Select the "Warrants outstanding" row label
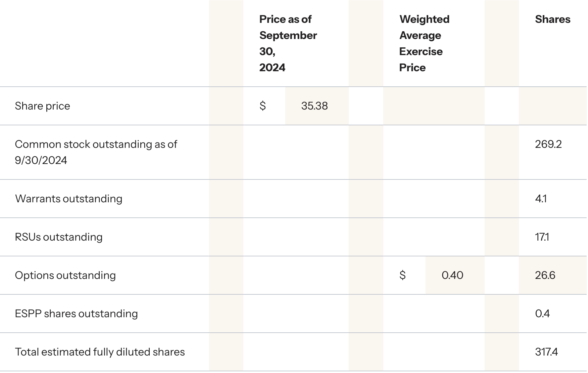The height and width of the screenshot is (373, 588). [x=68, y=199]
